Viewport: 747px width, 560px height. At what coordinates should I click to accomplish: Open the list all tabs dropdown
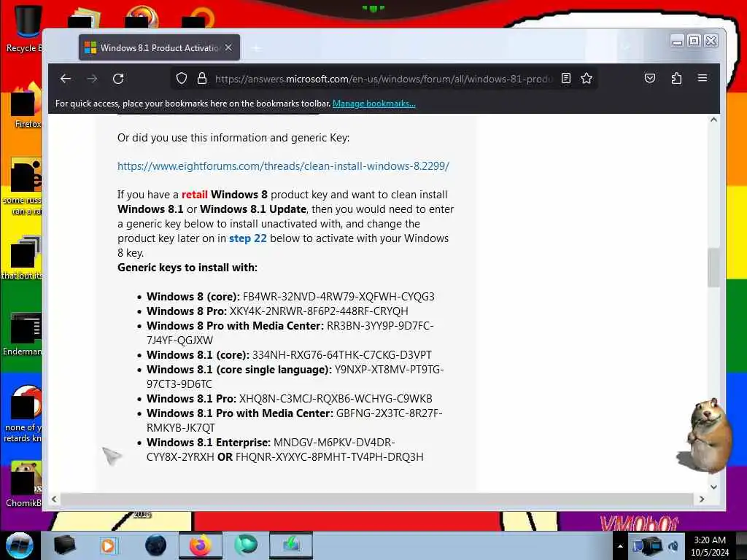coord(626,47)
